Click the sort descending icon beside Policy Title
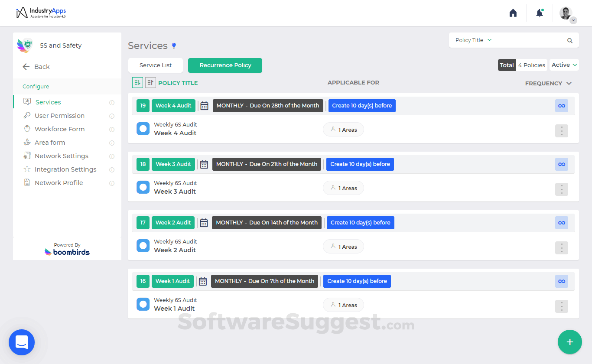This screenshot has height=364, width=592. 150,82
